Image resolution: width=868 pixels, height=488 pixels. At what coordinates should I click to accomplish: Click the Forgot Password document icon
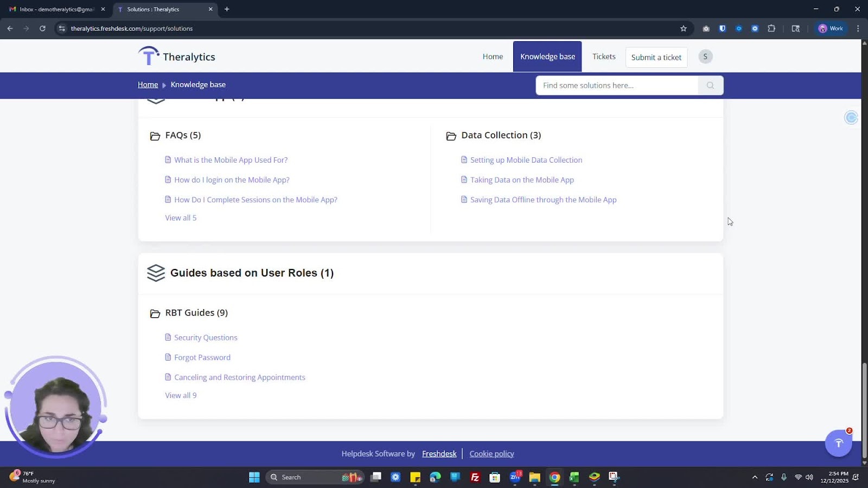coord(168,357)
